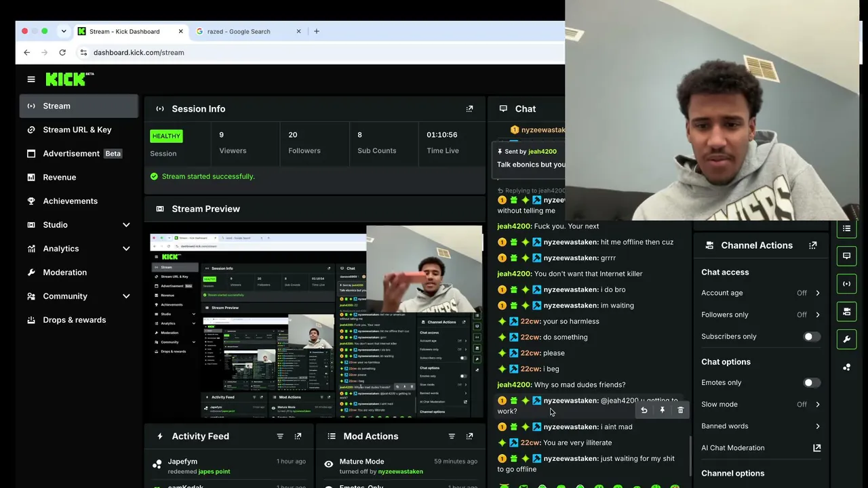Open the Achievements page

pos(79,201)
